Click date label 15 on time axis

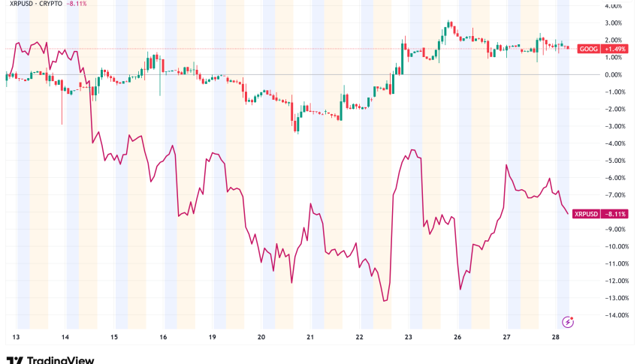pyautogui.click(x=114, y=337)
